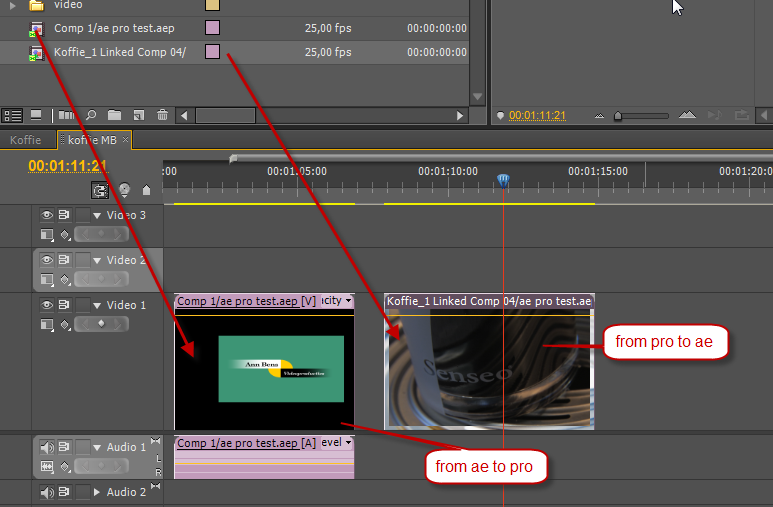This screenshot has width=773, height=507.
Task: Toggle track lock box on Video 2
Action: 82,260
